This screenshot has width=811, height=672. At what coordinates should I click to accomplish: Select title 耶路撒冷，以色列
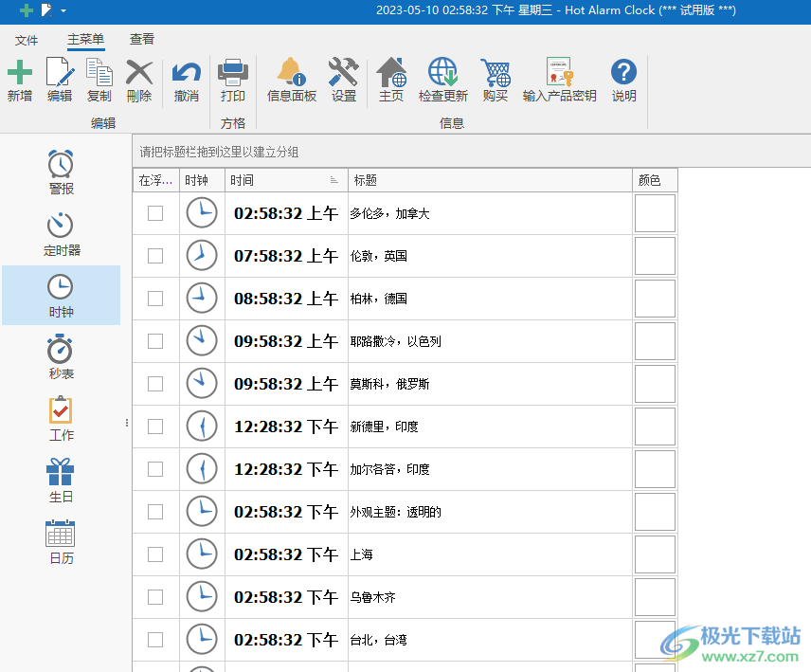pos(396,341)
